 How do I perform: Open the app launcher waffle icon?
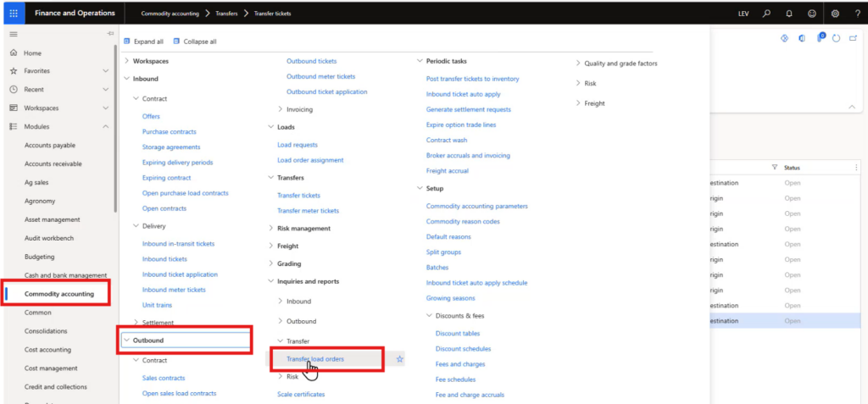(14, 14)
